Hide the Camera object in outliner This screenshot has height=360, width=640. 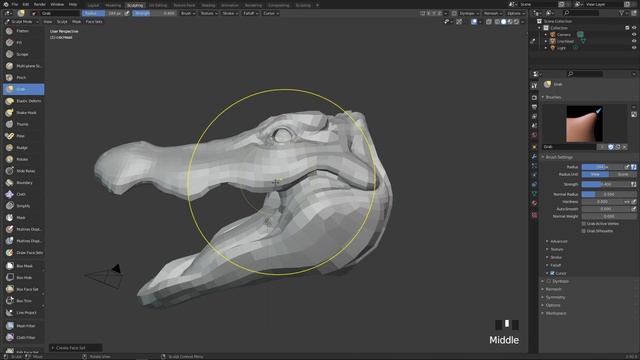coord(634,34)
